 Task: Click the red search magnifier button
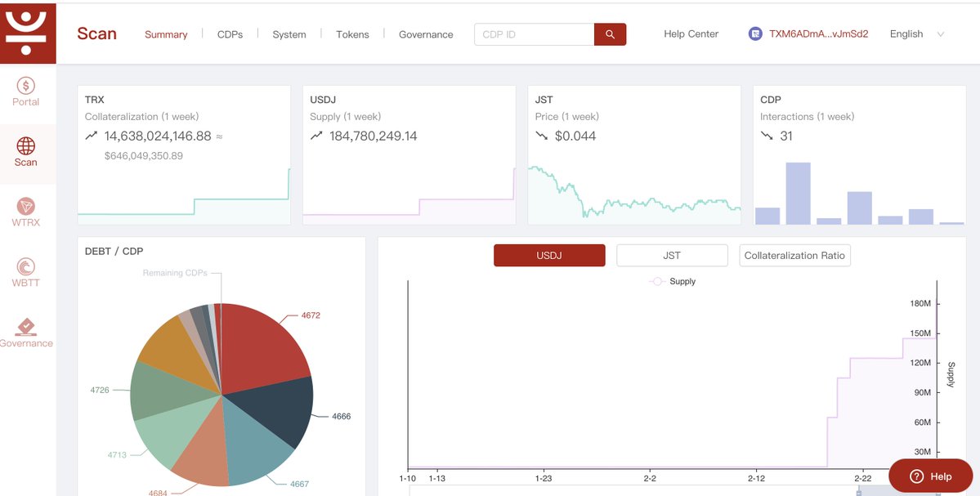point(610,34)
